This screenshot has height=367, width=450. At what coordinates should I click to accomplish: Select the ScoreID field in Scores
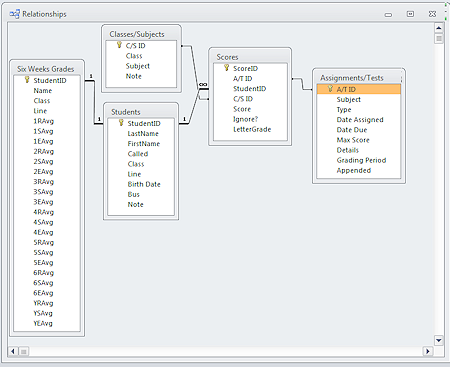click(x=245, y=68)
